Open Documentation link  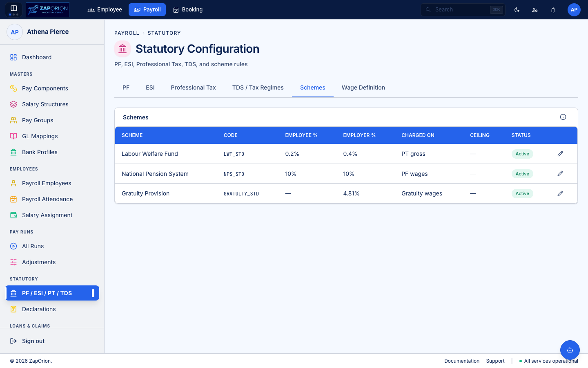coord(462,361)
